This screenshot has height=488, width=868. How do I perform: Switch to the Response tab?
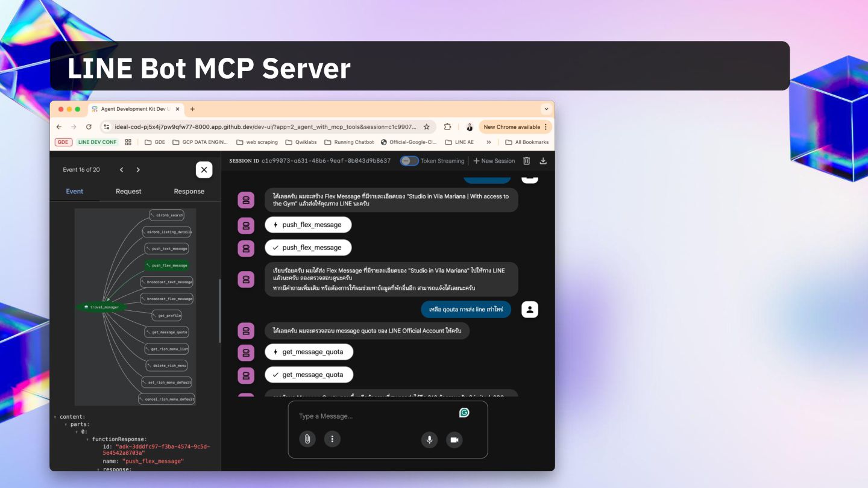point(189,191)
